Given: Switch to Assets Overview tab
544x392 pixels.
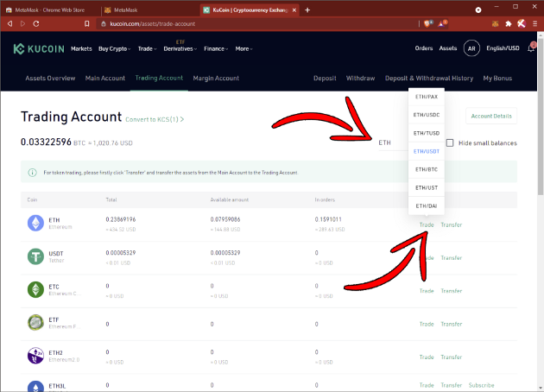Looking at the screenshot, I should point(50,79).
